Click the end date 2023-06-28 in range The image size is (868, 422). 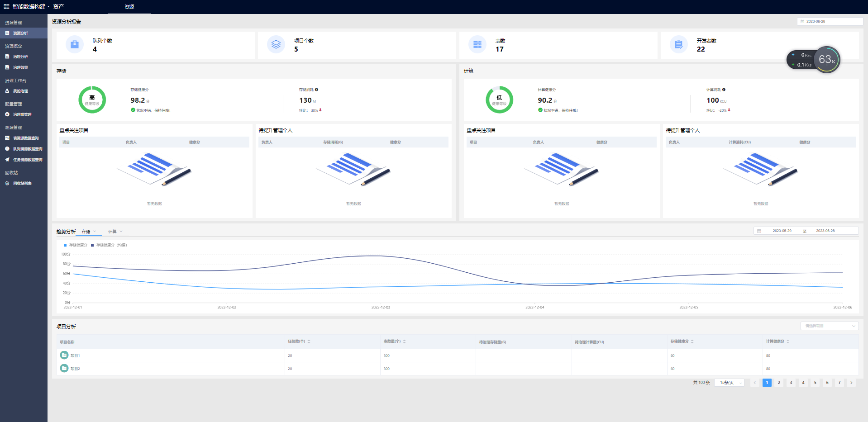click(x=825, y=231)
